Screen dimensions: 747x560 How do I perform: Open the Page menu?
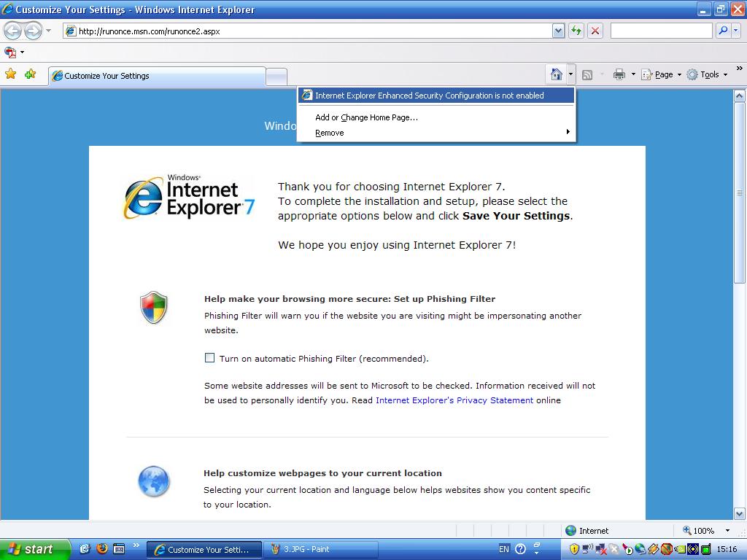661,75
